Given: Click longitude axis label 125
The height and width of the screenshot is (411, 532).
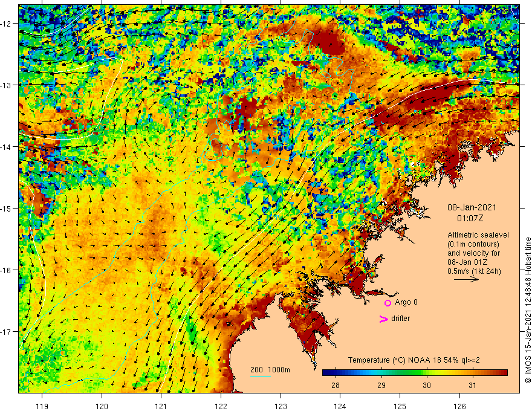Looking at the screenshot, I should pos(400,406).
